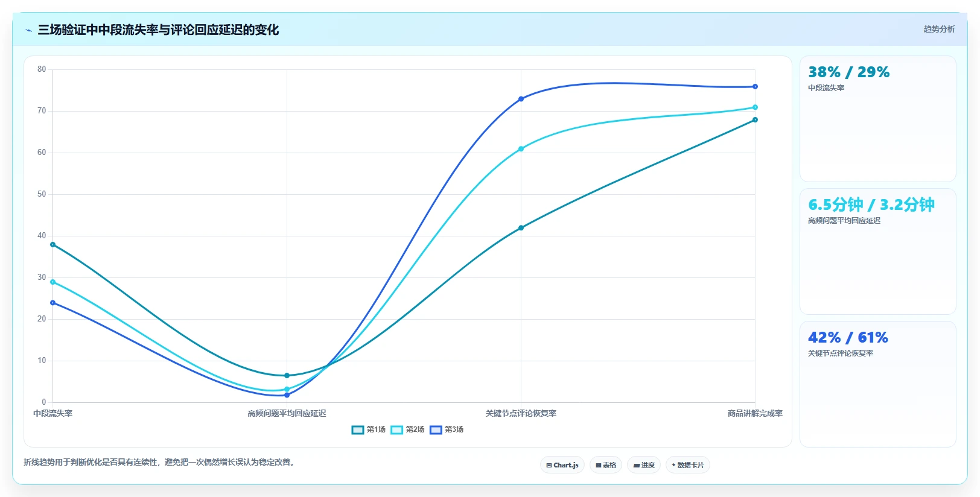Click the y-axis tick label 50
The image size is (980, 497).
pos(42,194)
